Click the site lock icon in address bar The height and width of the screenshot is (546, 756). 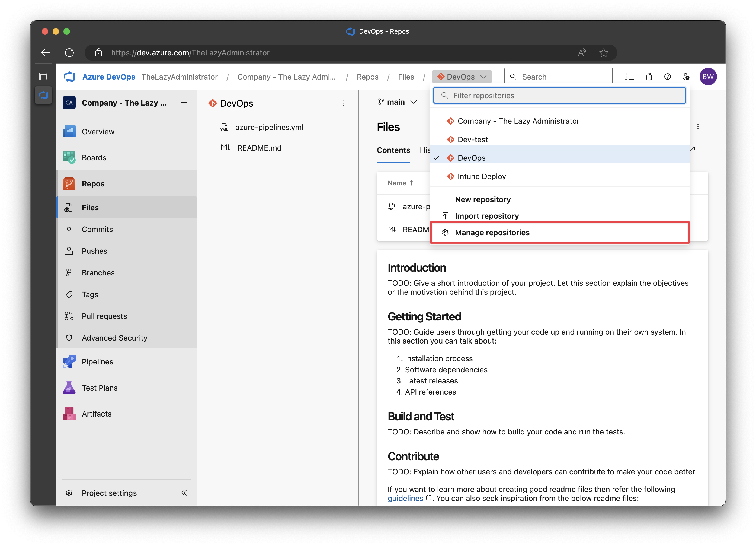click(x=98, y=52)
